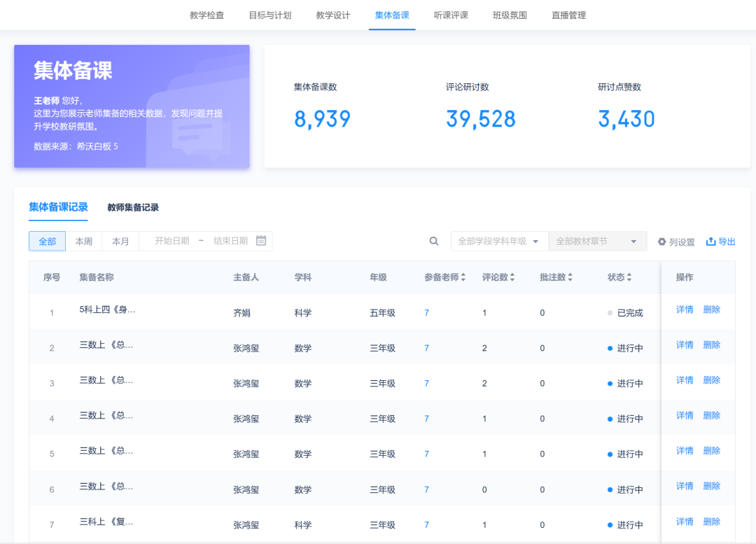Click 进行中 status in row 2
The image size is (756, 544).
coord(625,348)
